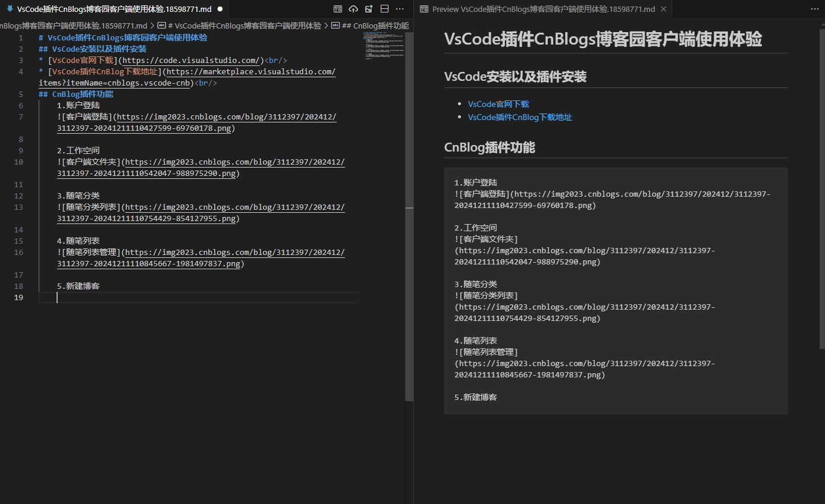The width and height of the screenshot is (825, 504).
Task: Open More Actions menu of the preview group
Action: tap(814, 9)
